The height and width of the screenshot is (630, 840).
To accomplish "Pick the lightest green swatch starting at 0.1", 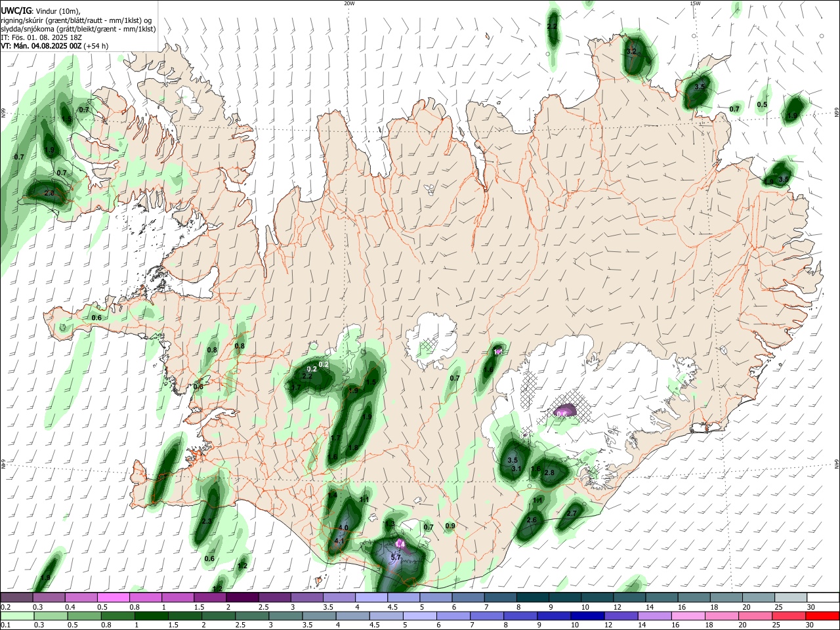I will (x=17, y=616).
